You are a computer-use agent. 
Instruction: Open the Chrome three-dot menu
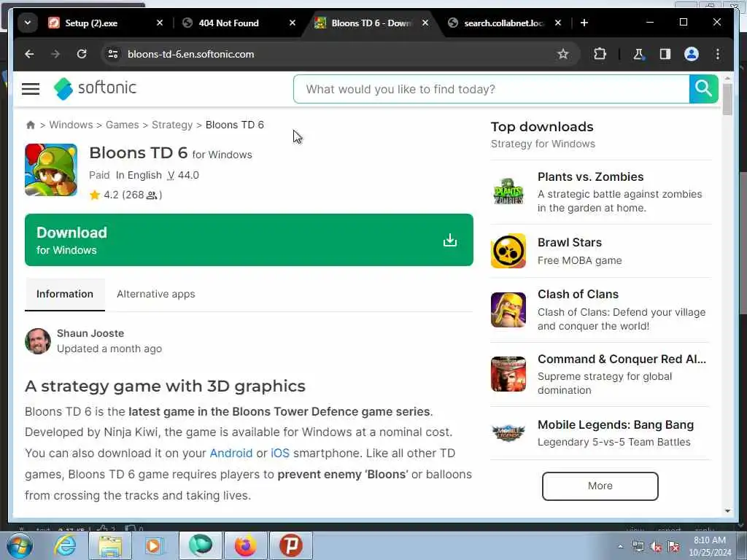coord(718,54)
